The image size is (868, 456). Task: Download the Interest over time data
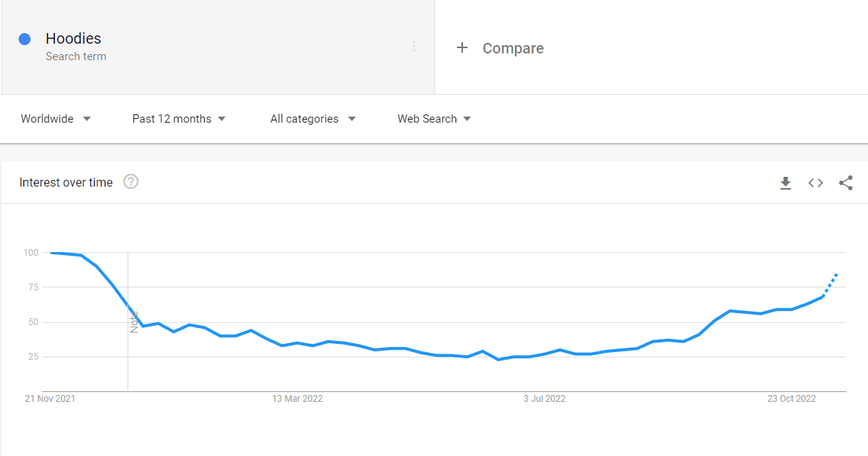[785, 183]
